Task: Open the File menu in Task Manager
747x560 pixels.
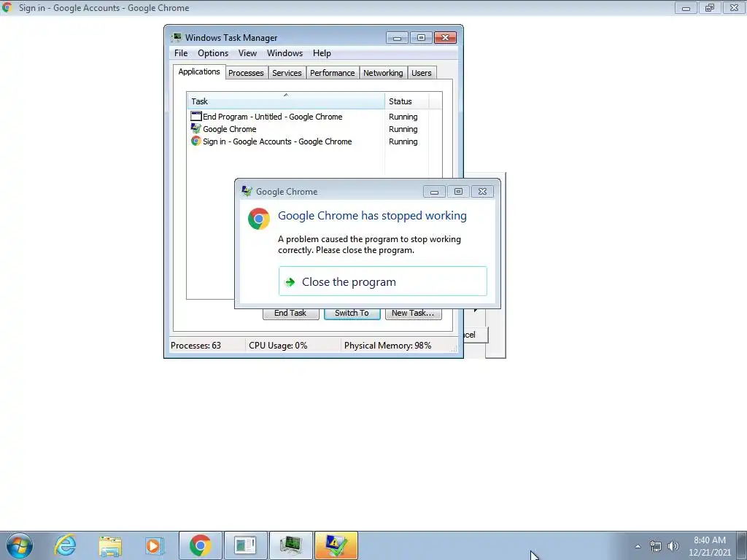Action: point(181,52)
